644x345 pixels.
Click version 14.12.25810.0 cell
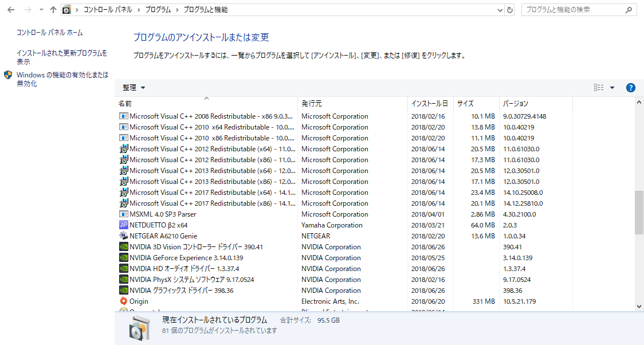click(523, 203)
